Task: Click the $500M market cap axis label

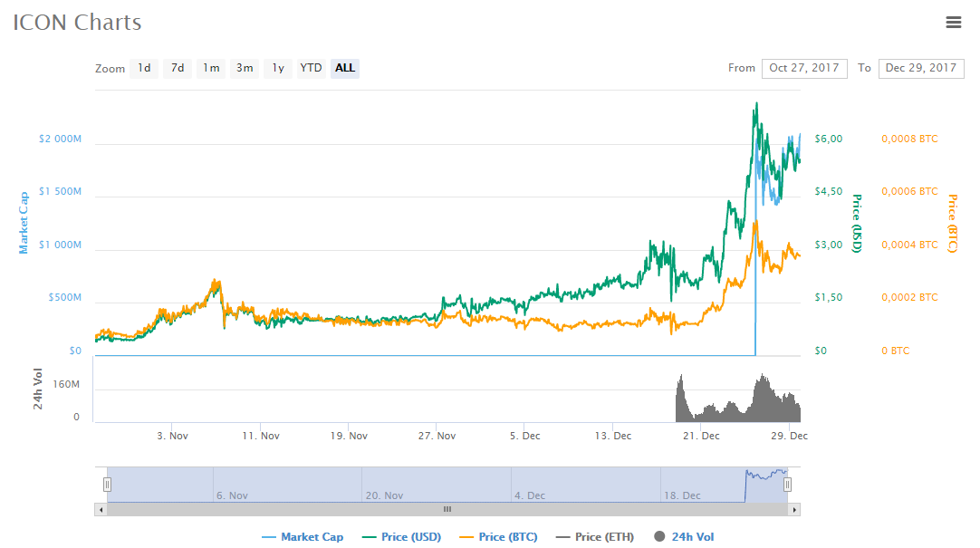Action: tap(65, 297)
